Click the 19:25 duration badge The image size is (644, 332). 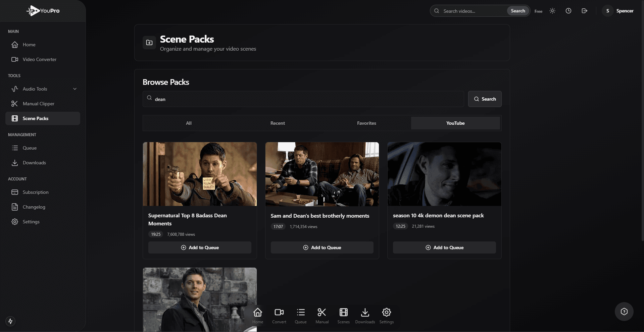[156, 234]
